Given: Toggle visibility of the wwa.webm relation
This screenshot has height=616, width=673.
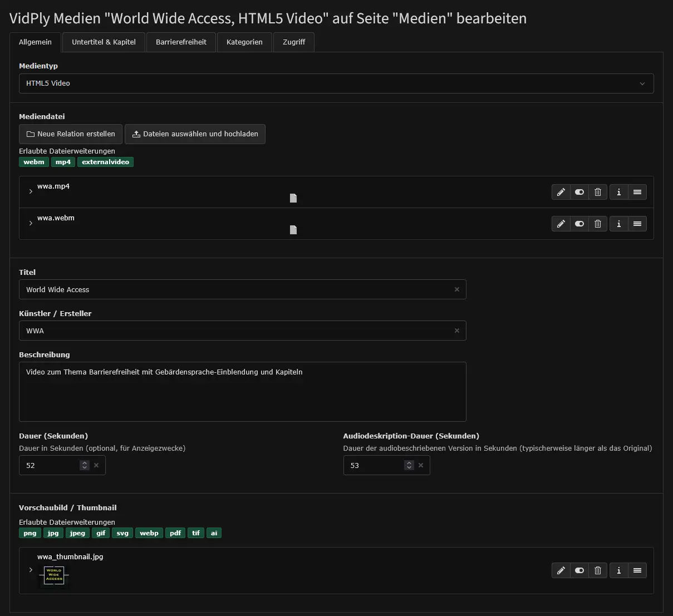Looking at the screenshot, I should (579, 224).
